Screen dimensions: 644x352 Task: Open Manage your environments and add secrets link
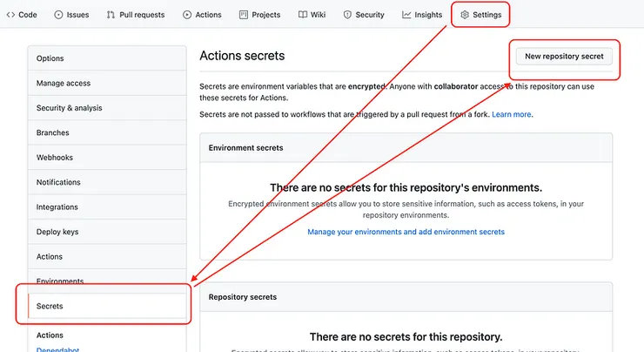406,232
